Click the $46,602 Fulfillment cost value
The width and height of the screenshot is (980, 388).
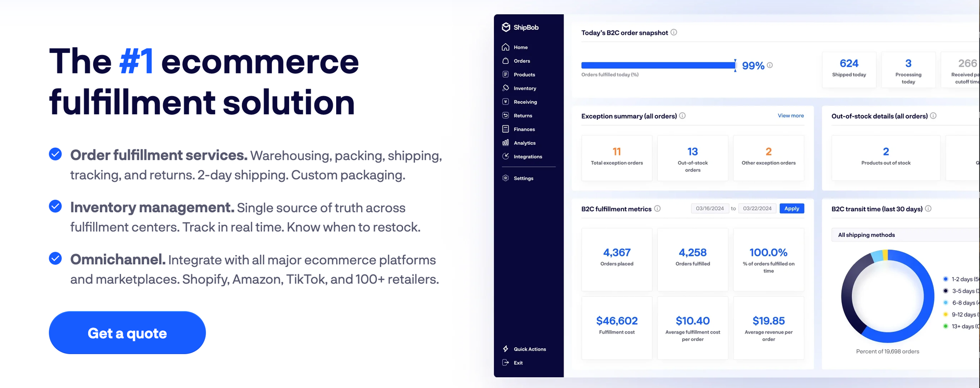617,321
